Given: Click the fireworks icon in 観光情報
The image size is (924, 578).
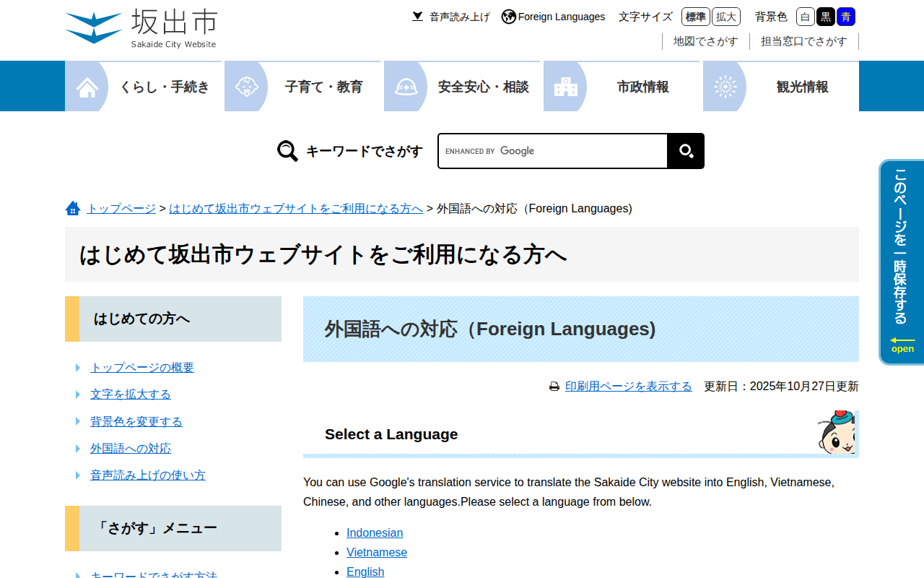Looking at the screenshot, I should tap(725, 87).
